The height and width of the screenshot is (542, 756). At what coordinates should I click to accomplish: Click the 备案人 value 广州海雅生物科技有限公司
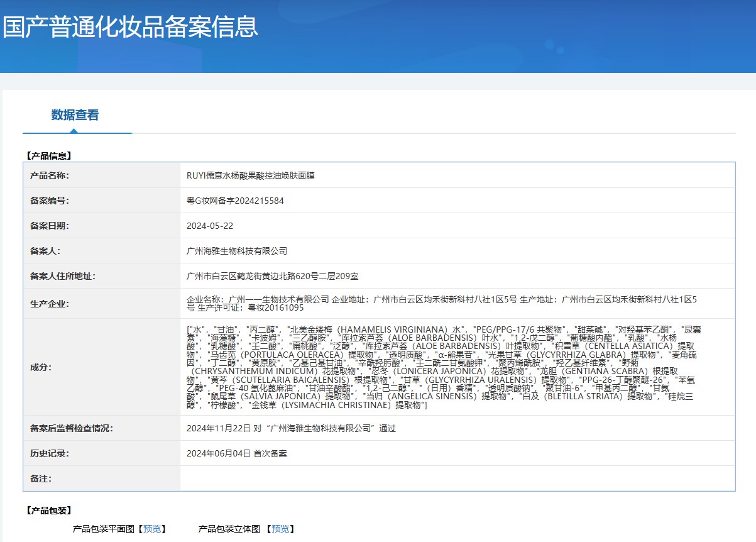click(237, 251)
